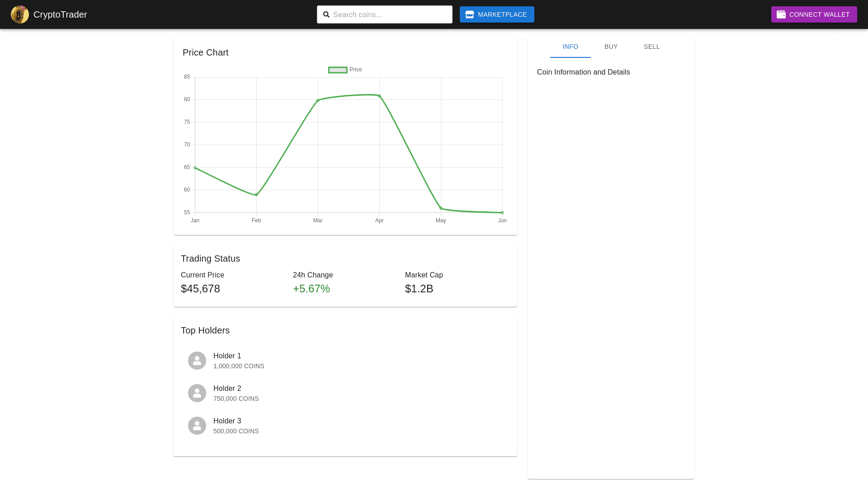This screenshot has height=488, width=868.
Task: Click Holder 2 avatar icon
Action: pos(197,393)
